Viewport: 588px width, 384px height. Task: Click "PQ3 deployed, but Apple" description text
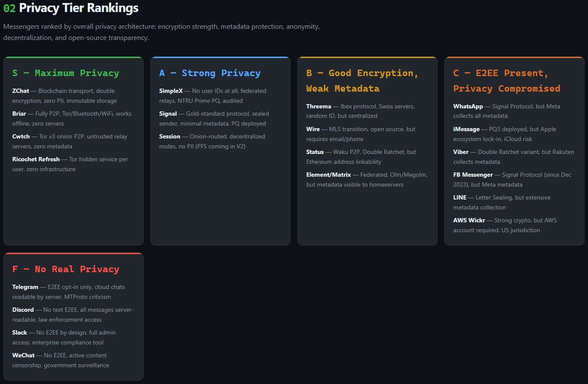tap(522, 129)
